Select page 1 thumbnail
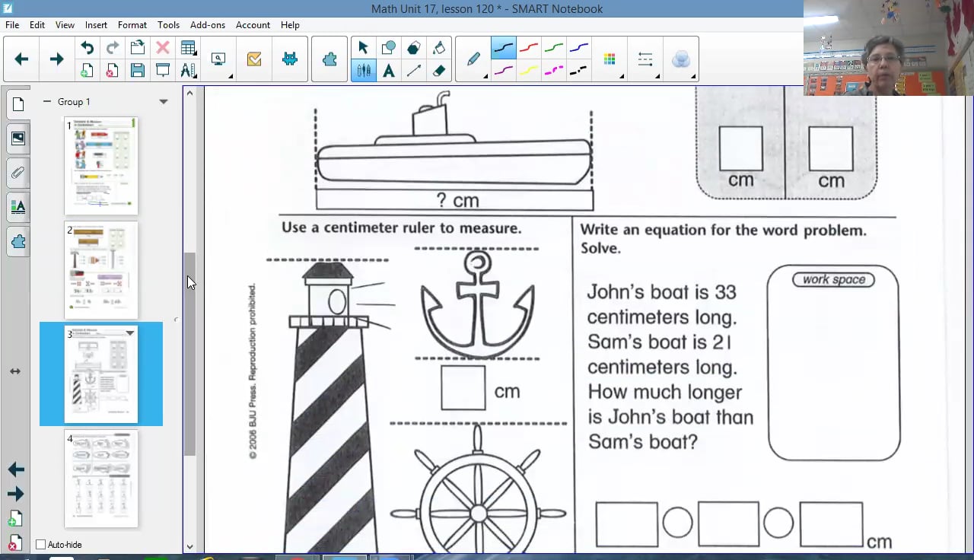 click(101, 166)
